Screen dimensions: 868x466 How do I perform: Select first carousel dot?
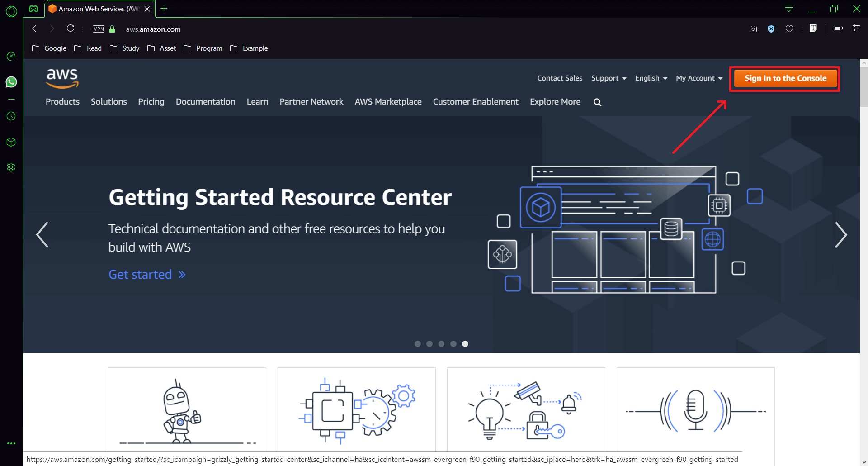pos(418,344)
